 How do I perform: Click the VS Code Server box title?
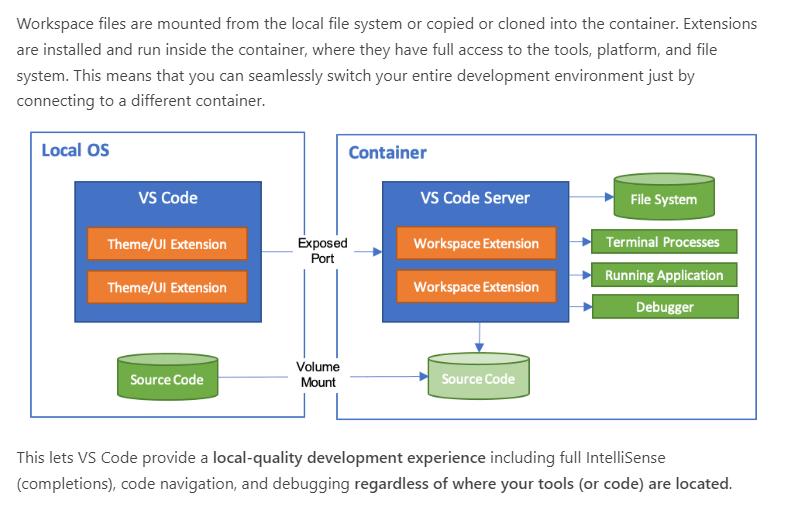475,198
